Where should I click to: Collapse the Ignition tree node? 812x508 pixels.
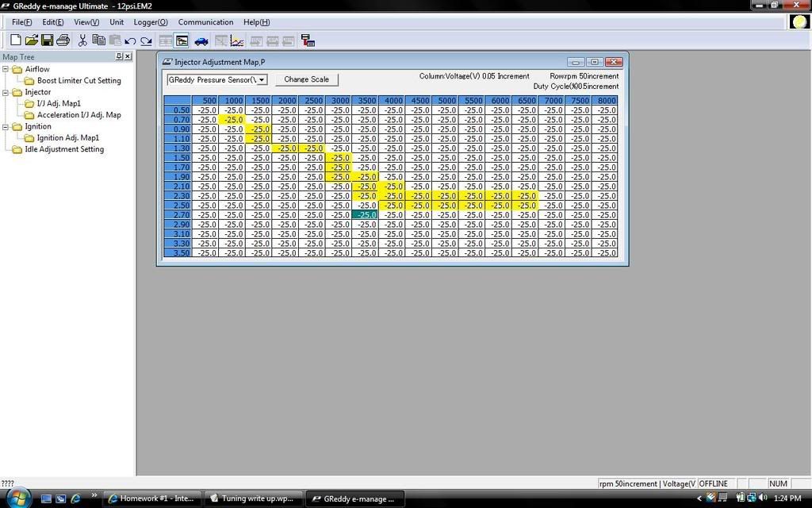(x=6, y=126)
